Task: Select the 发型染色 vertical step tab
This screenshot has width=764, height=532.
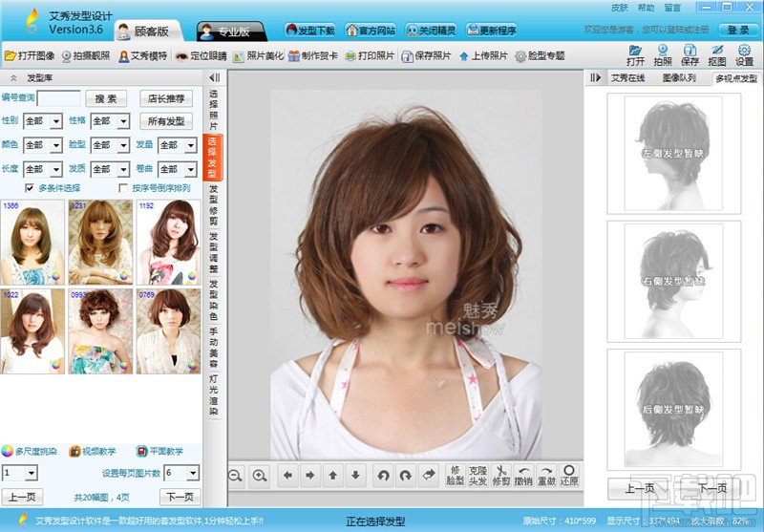Action: pyautogui.click(x=213, y=300)
